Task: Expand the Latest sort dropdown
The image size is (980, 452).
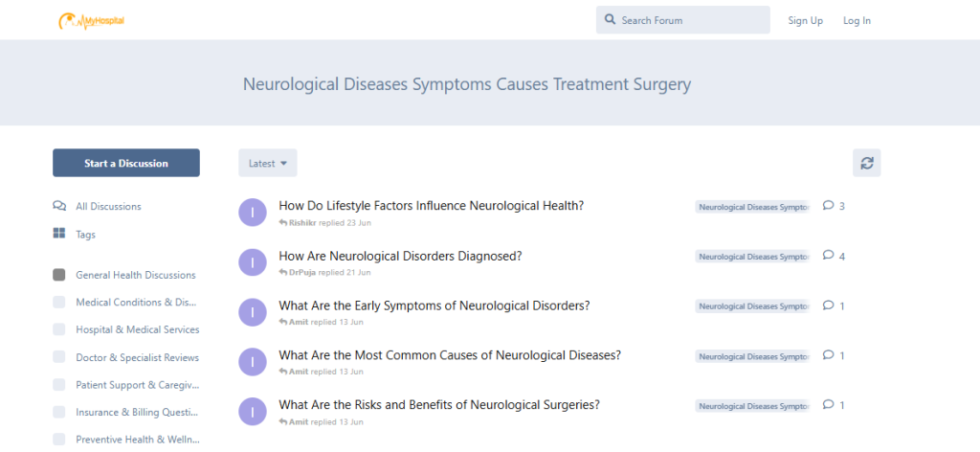Action: tap(268, 163)
